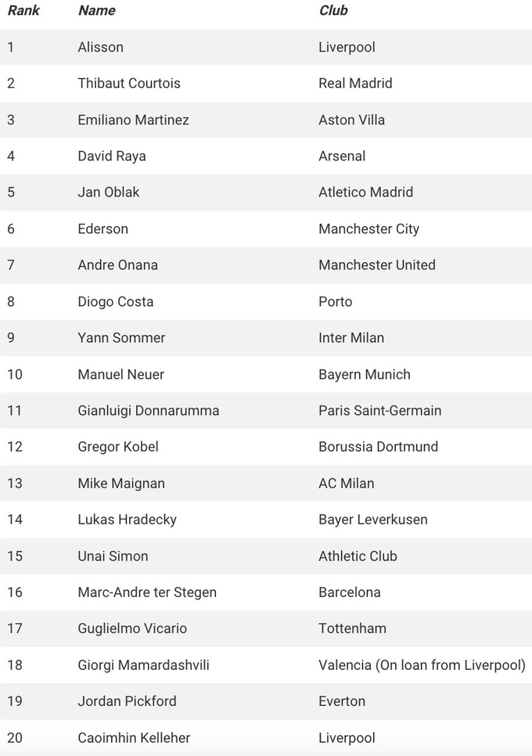The width and height of the screenshot is (532, 756).
Task: Click the Inter Milan club cell
Action: tap(351, 337)
